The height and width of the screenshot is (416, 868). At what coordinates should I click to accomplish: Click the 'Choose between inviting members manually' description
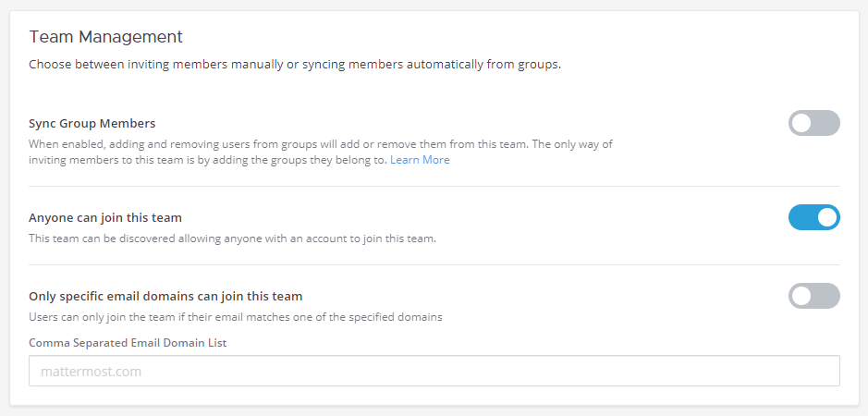point(295,66)
